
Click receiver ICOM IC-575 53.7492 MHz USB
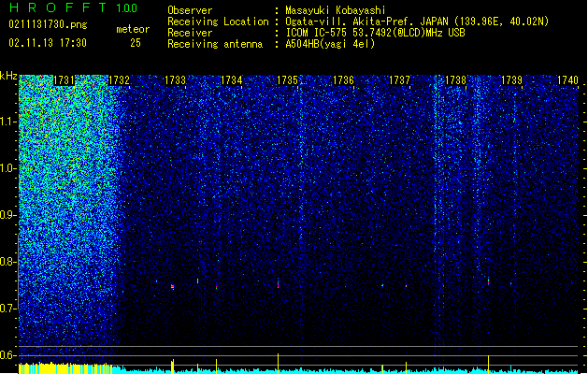[x=375, y=33]
